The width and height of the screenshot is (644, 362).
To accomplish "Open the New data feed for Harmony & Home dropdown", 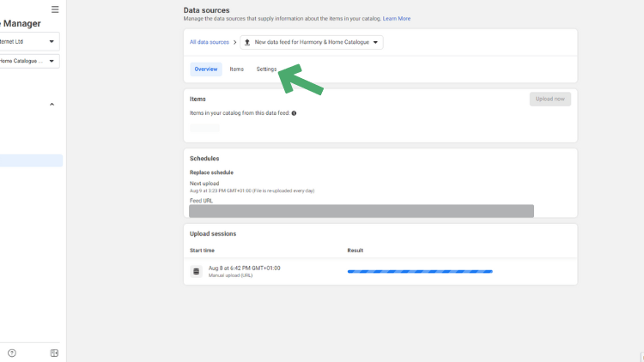I will pos(312,42).
